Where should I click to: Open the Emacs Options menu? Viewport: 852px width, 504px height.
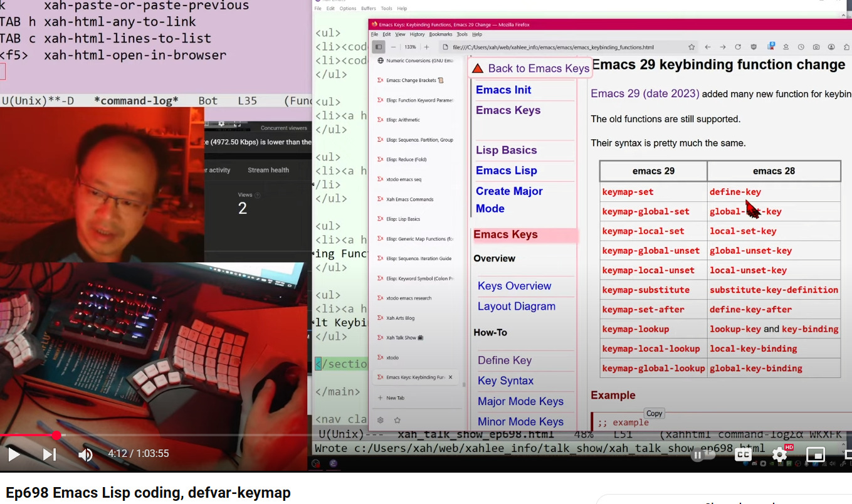click(x=347, y=9)
